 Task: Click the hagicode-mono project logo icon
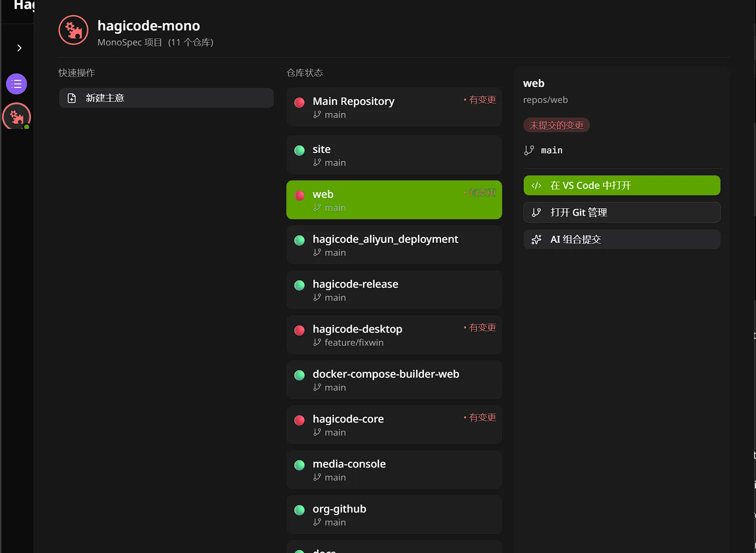point(73,30)
